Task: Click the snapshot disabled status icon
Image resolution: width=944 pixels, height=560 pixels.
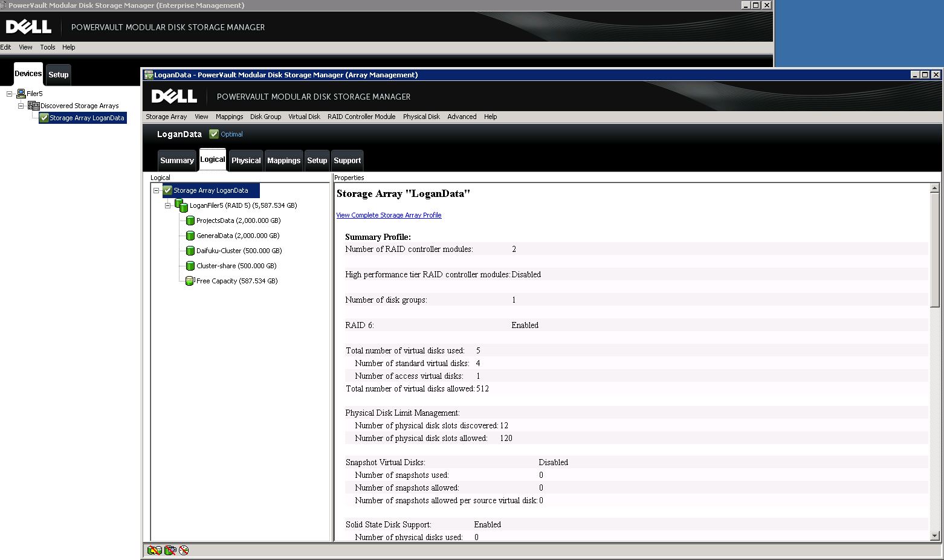Action: coord(170,550)
